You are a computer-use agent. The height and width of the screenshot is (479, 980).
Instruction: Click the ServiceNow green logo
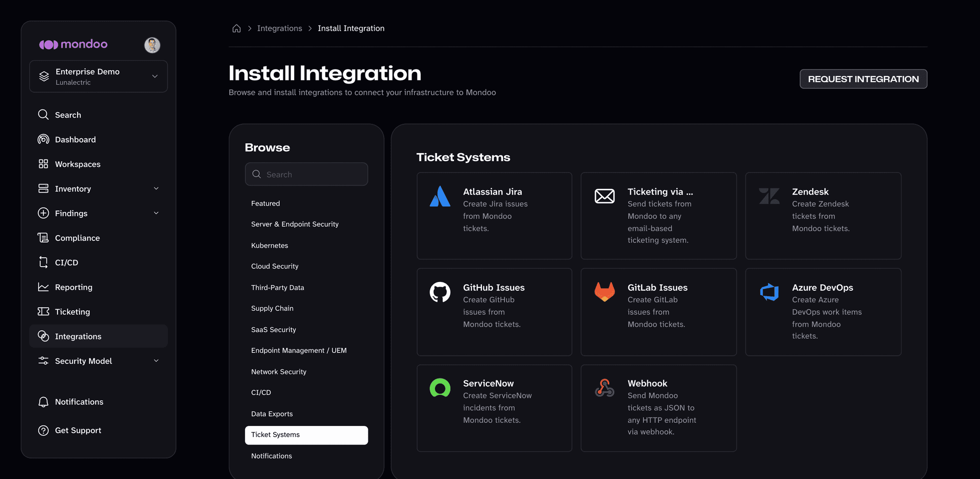pyautogui.click(x=440, y=388)
